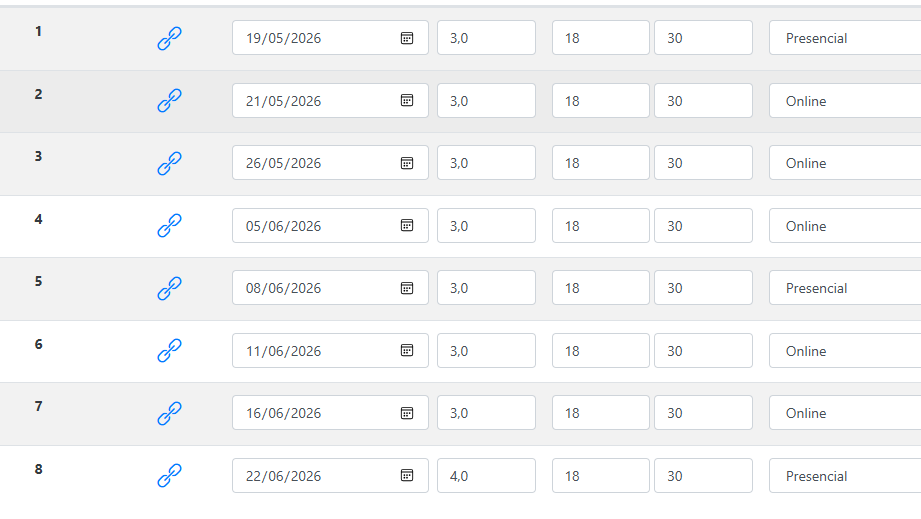This screenshot has width=921, height=519.
Task: Open the Online dropdown in row 4
Action: click(844, 226)
